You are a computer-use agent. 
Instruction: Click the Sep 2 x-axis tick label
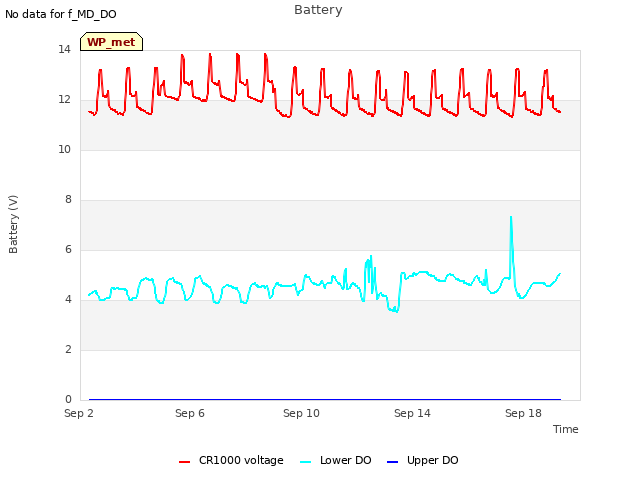pos(79,413)
